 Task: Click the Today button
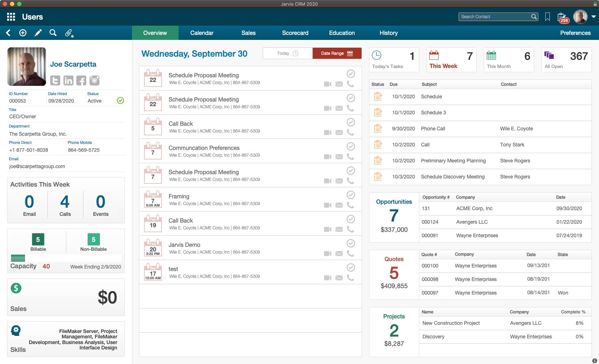click(x=288, y=53)
